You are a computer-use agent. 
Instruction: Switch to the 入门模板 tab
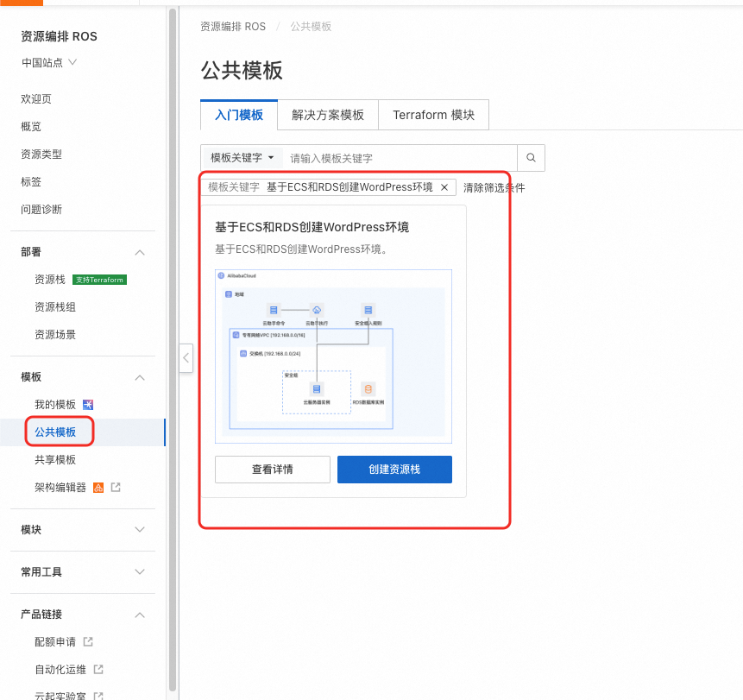pyautogui.click(x=239, y=115)
